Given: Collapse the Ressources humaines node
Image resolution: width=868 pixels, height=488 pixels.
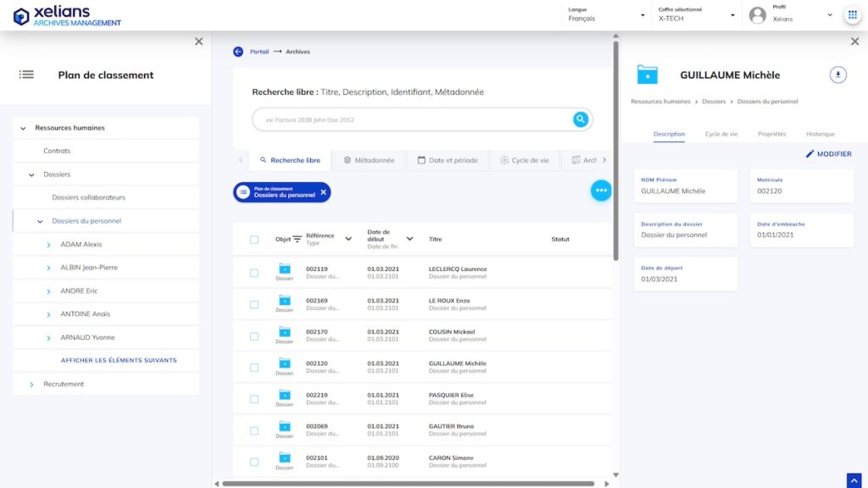Looking at the screenshot, I should point(23,128).
